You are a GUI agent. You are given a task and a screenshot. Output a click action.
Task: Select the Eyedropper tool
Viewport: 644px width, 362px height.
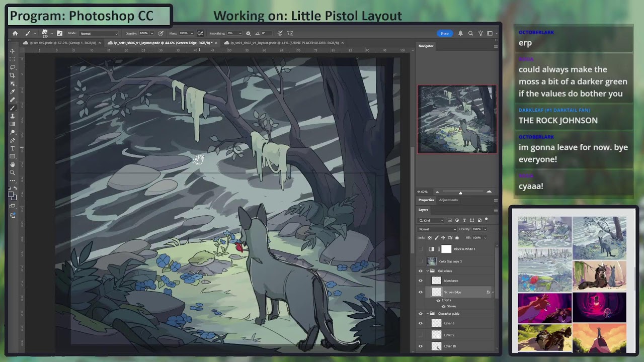[x=13, y=92]
